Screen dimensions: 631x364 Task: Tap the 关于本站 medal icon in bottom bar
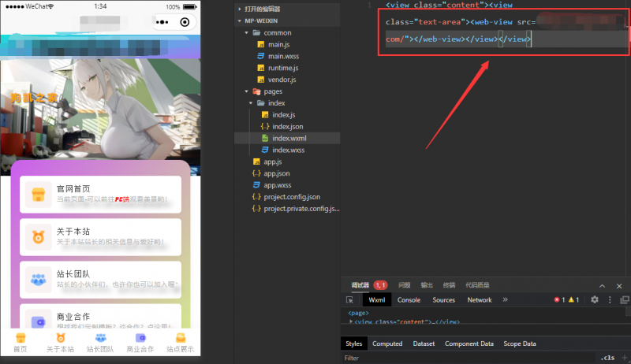pos(60,338)
